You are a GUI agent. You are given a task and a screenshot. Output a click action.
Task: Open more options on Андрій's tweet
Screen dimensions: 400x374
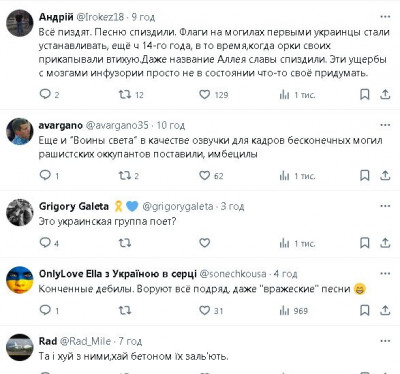click(385, 17)
